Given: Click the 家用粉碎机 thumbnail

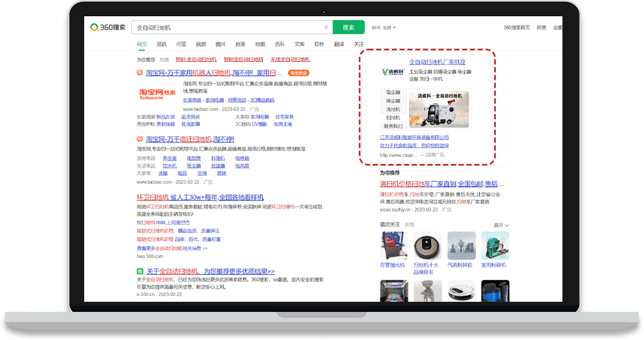Looking at the screenshot, I should pos(495,246).
